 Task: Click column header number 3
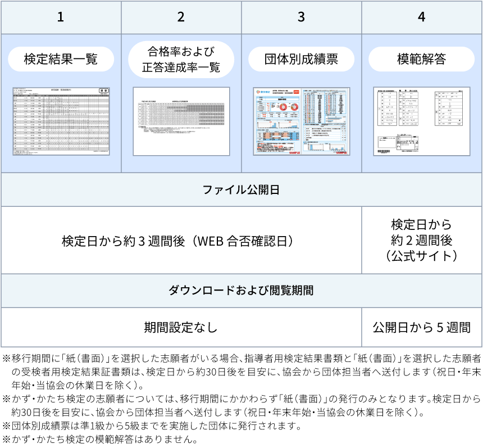pos(302,17)
